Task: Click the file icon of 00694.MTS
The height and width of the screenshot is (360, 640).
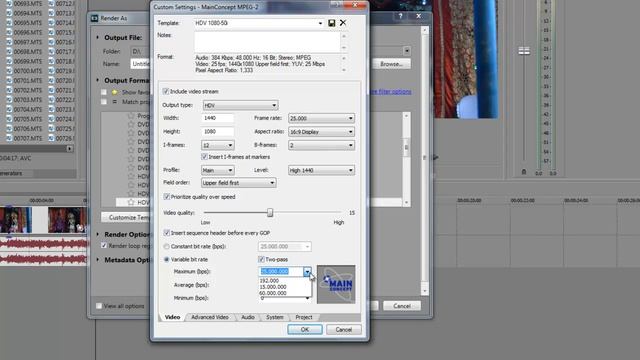Action: click(9, 13)
